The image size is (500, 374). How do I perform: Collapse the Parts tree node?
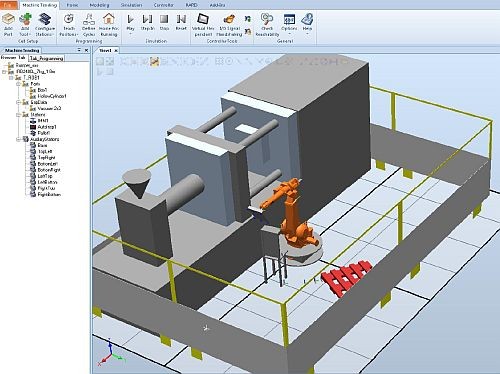pos(19,84)
